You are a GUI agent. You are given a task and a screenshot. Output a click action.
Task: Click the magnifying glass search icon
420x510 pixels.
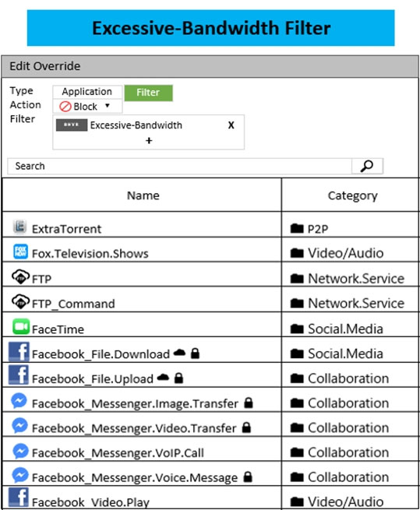tap(367, 166)
